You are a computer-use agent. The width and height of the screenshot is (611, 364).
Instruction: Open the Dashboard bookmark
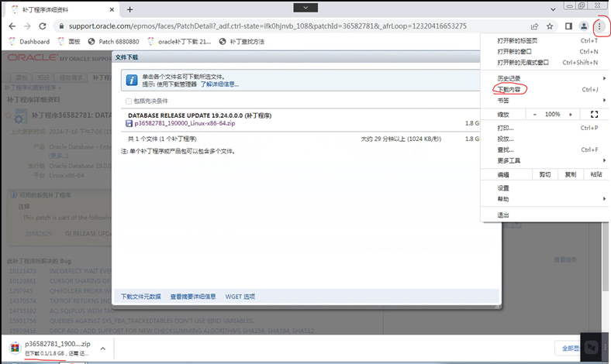pyautogui.click(x=29, y=42)
